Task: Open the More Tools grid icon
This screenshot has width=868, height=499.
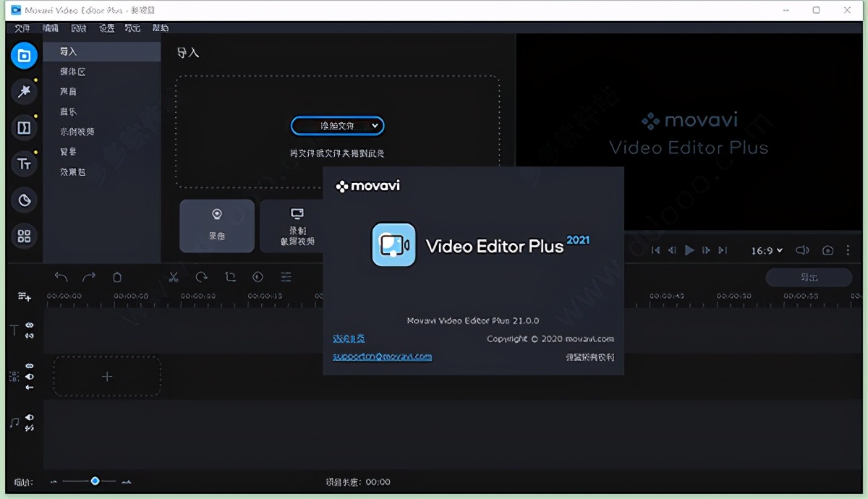Action: [x=24, y=236]
